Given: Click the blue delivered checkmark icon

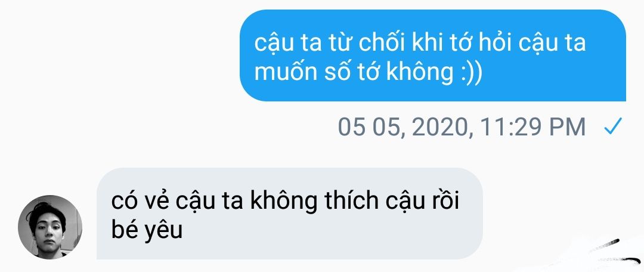Looking at the screenshot, I should (613, 126).
